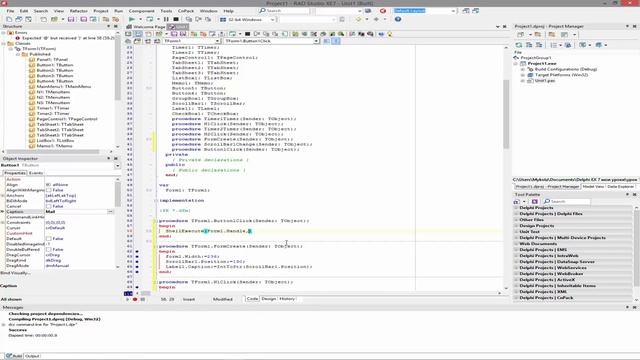Select PageControl1: TPageControl in Structure tree
The image size is (640, 360).
tap(67, 119)
